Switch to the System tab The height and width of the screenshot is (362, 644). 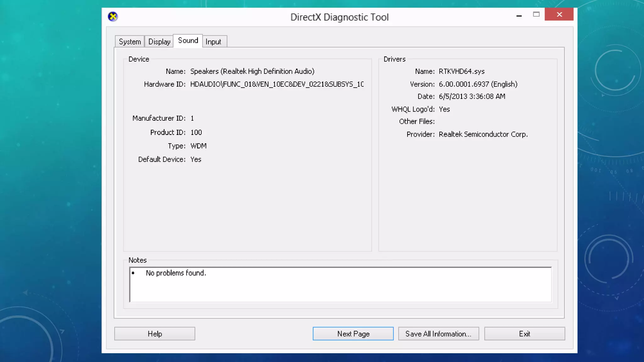[130, 41]
